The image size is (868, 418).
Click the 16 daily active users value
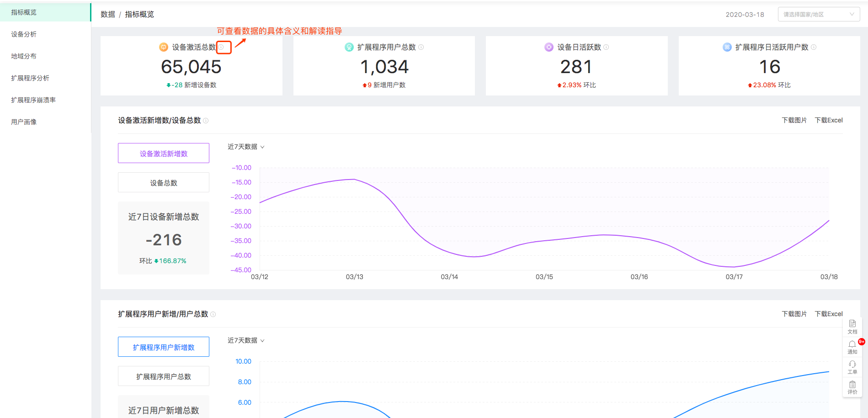(770, 67)
